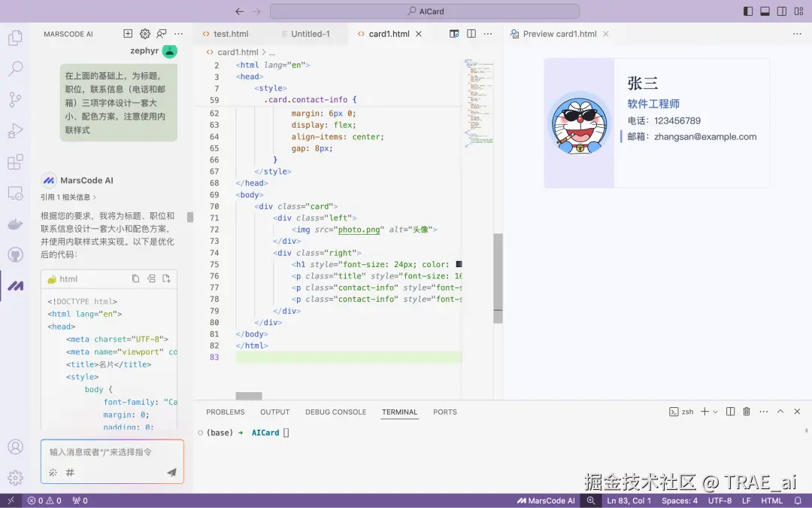Screen dimensions: 812x508
Task: Change the HTML language mode
Action: (771, 500)
